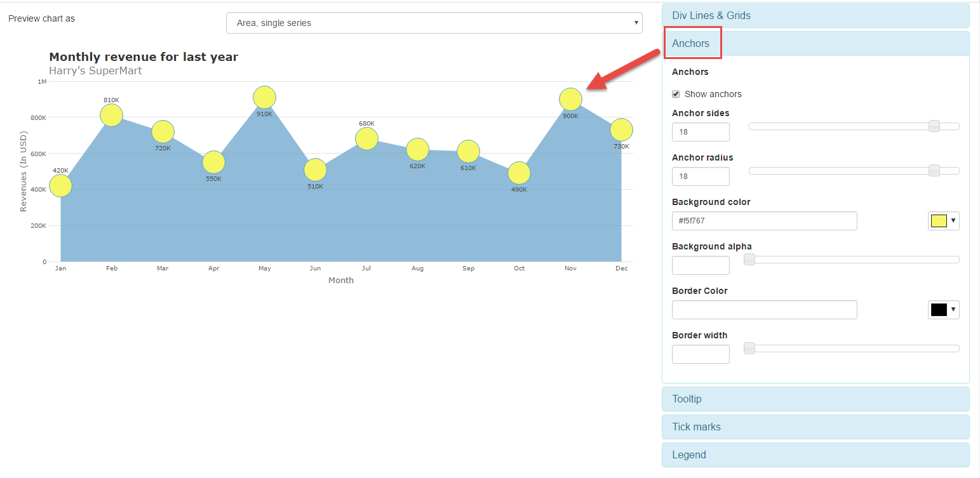
Task: Click the Anchor radius slider handle
Action: tap(934, 170)
